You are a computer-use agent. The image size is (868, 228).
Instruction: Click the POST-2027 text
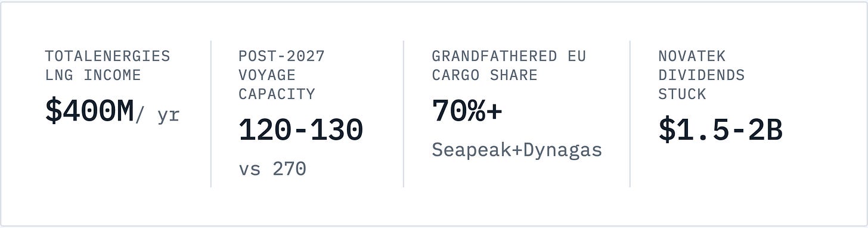pos(281,56)
